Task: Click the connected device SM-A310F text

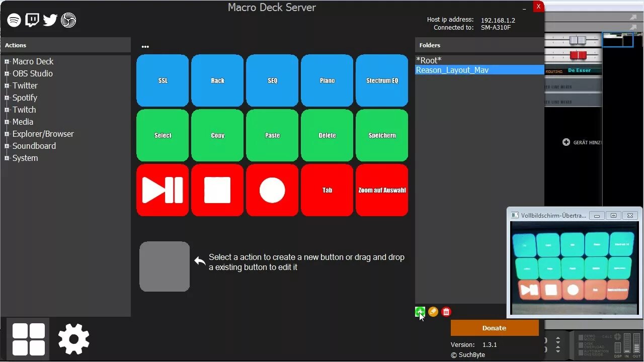Action: 496,28
